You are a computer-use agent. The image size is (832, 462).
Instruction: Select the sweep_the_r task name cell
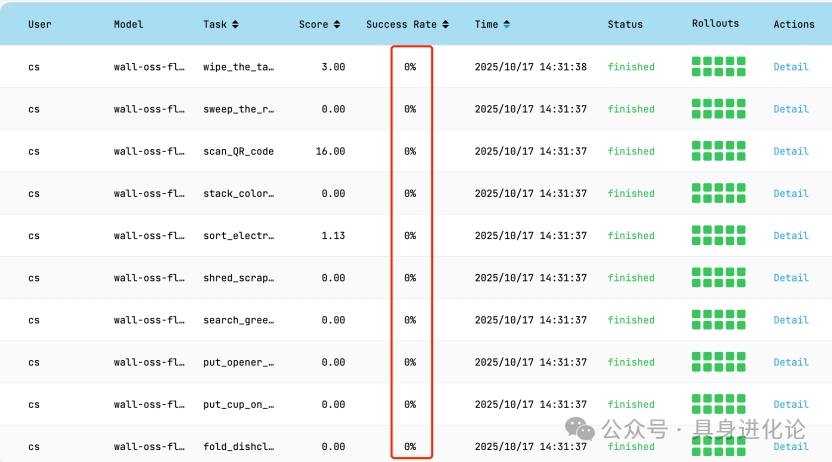pyautogui.click(x=238, y=109)
